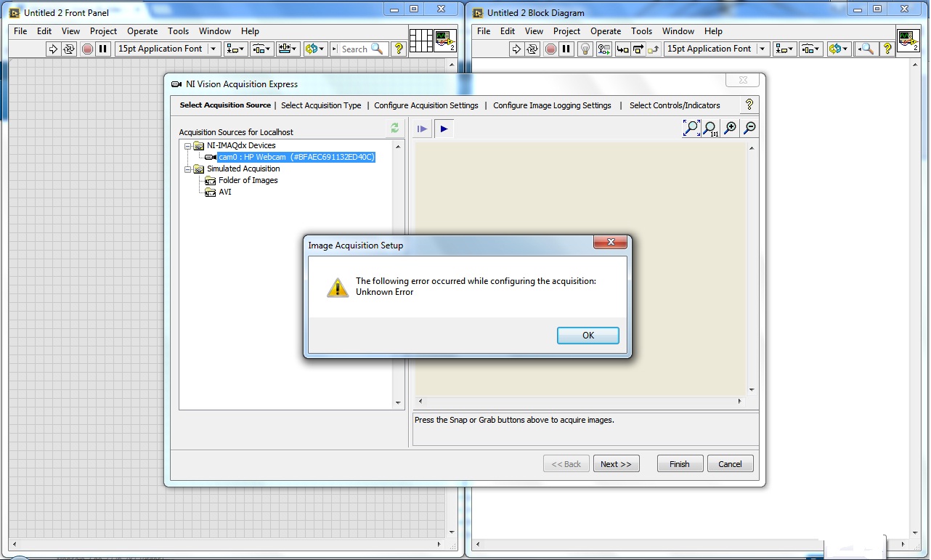The width and height of the screenshot is (931, 560).
Task: Toggle Retain Wire Values button
Action: click(x=604, y=49)
